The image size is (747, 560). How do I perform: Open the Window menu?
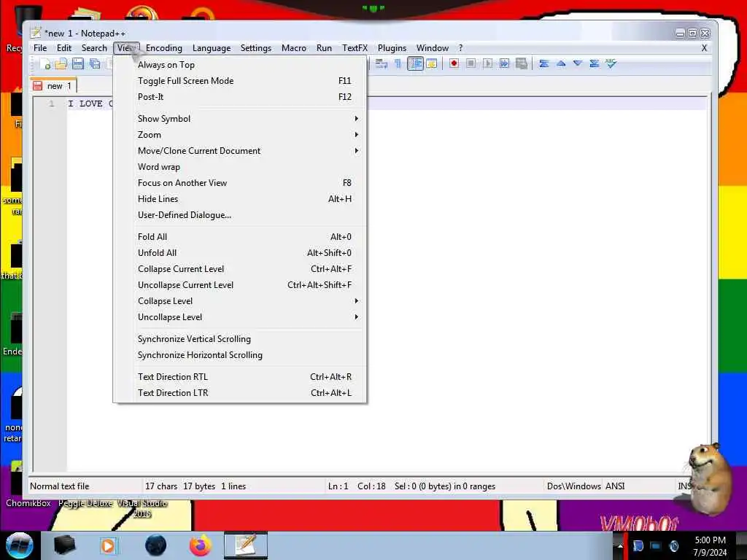432,48
